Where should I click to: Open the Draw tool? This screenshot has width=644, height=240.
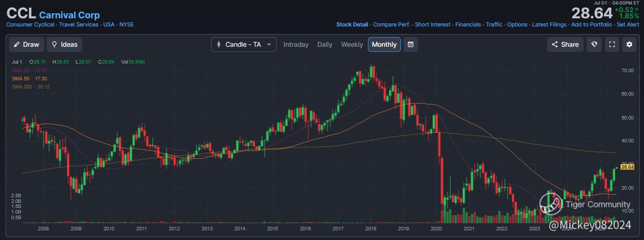point(26,44)
